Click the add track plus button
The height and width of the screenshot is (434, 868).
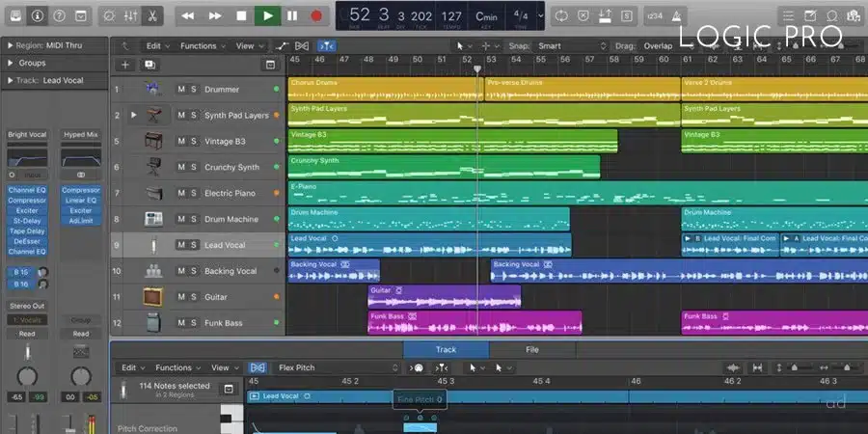tap(125, 65)
